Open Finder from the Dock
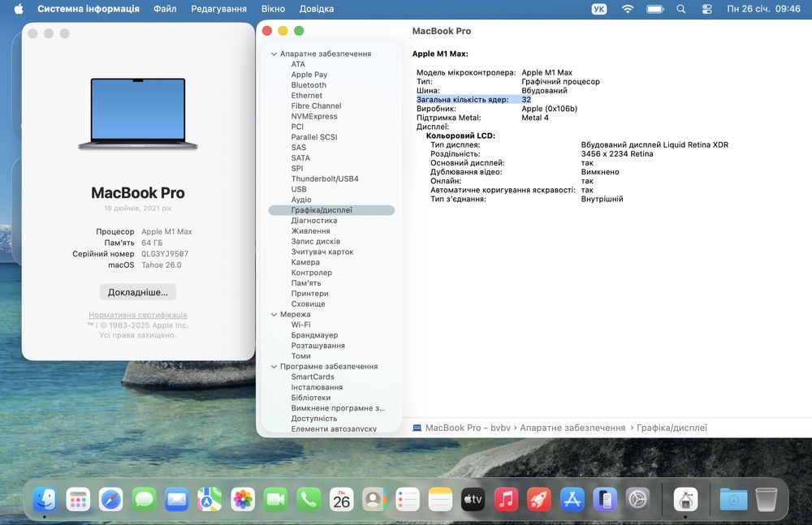 coord(45,500)
